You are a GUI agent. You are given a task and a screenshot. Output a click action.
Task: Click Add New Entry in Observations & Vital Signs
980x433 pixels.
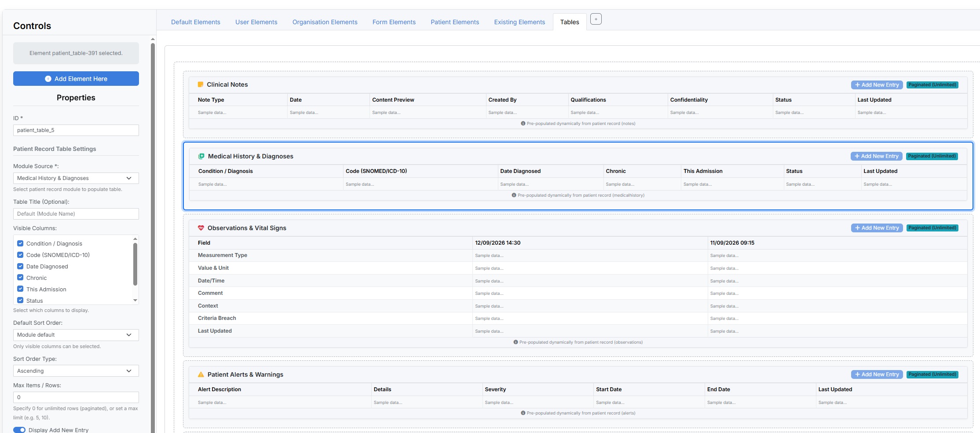click(877, 228)
